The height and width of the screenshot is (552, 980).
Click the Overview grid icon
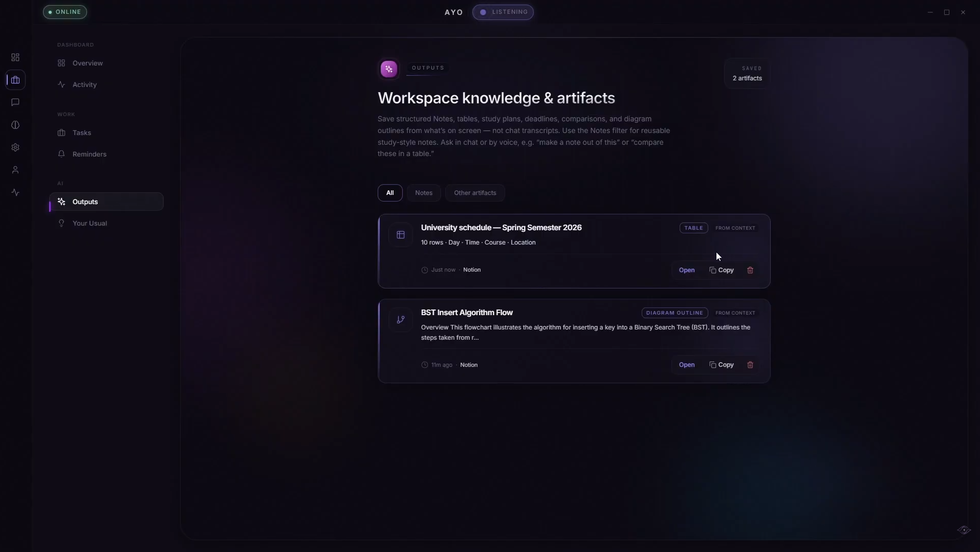click(61, 63)
